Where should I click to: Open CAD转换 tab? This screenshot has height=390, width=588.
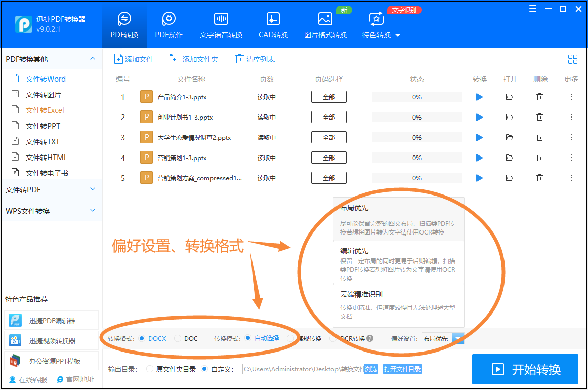point(273,25)
